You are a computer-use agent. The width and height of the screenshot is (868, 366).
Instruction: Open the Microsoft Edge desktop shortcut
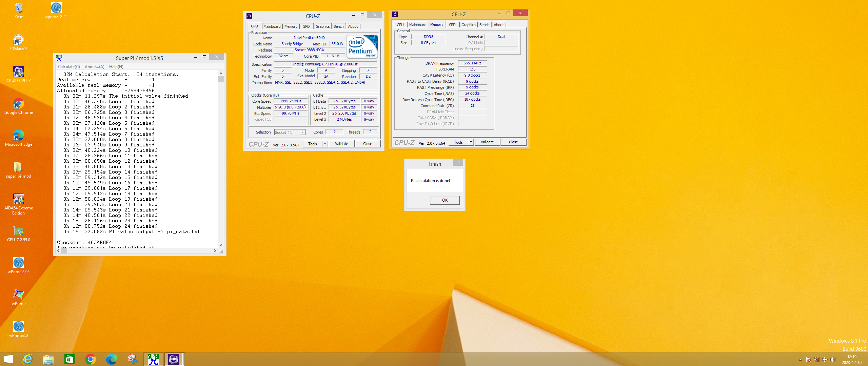[19, 138]
